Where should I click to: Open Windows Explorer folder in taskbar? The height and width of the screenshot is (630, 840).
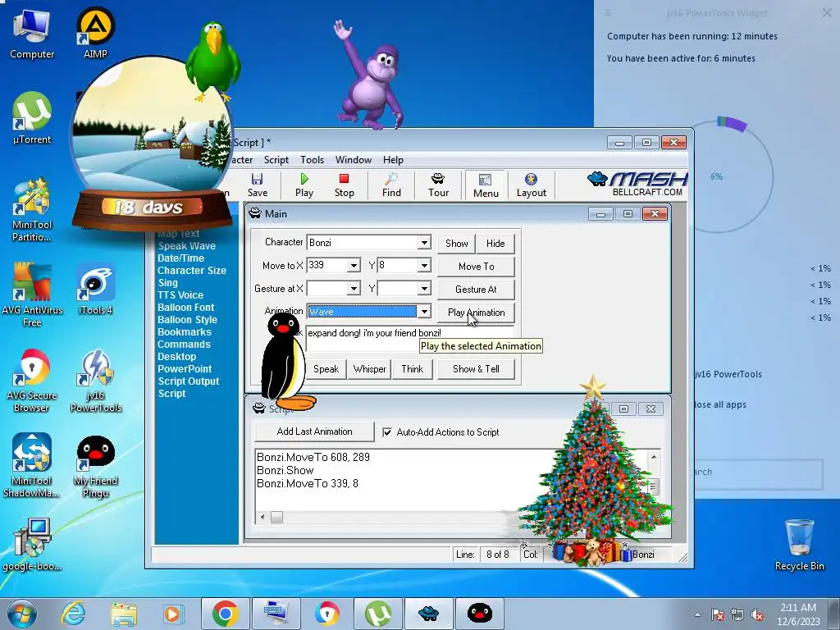pyautogui.click(x=124, y=614)
